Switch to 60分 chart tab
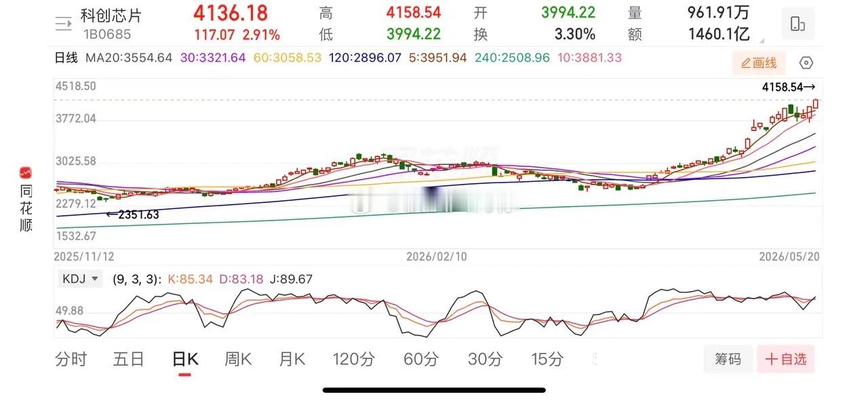Image resolution: width=868 pixels, height=401 pixels. click(x=421, y=359)
